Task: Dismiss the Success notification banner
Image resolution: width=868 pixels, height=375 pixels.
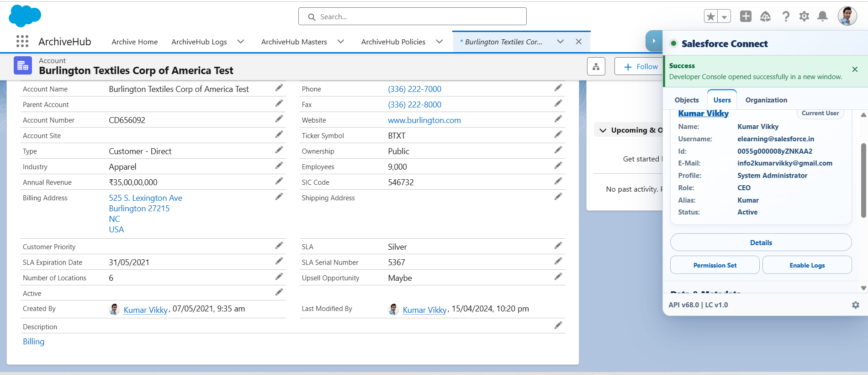Action: pyautogui.click(x=855, y=70)
